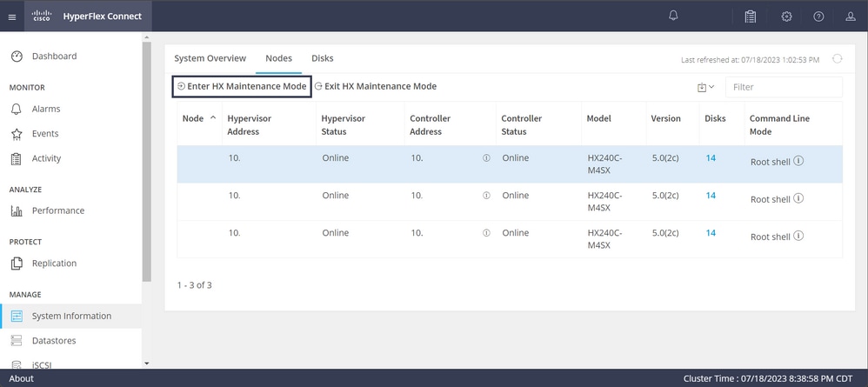
Task: Open the help question mark icon
Action: (x=818, y=17)
